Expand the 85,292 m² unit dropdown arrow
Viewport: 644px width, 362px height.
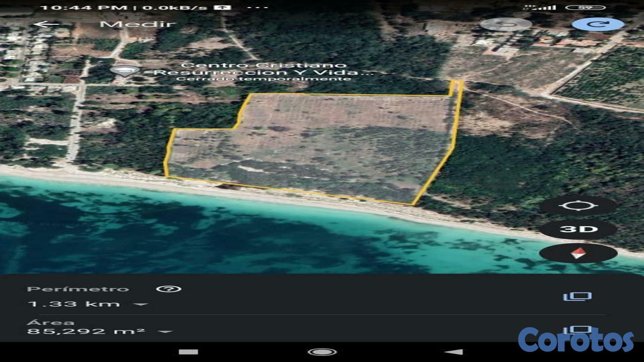[x=165, y=332]
